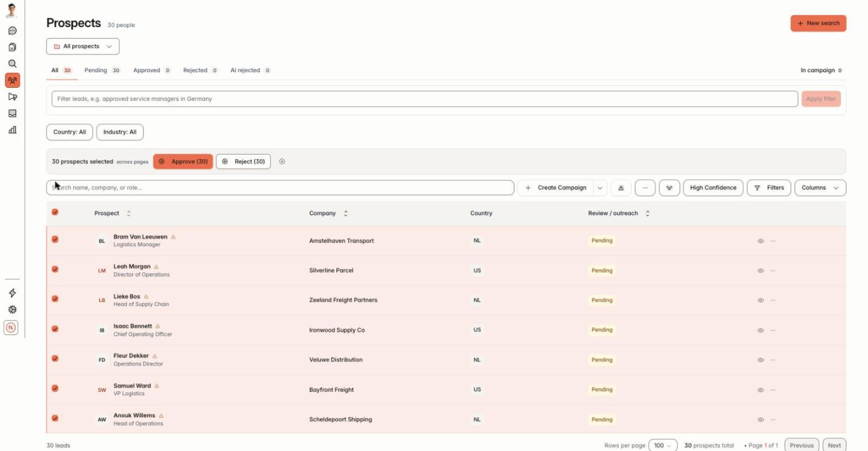Expand the All prospects dropdown
868x451 pixels.
pyautogui.click(x=83, y=46)
